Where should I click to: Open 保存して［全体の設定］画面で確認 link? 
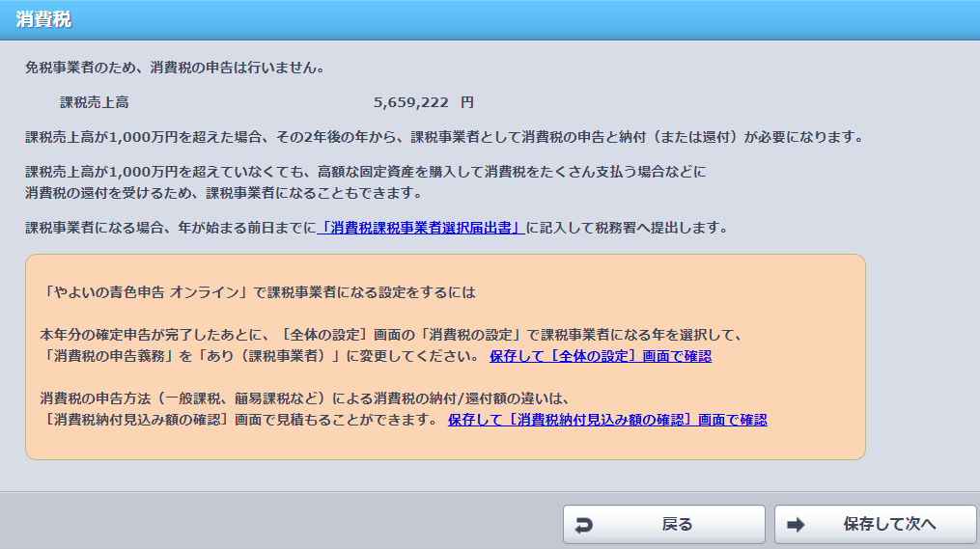[x=600, y=356]
